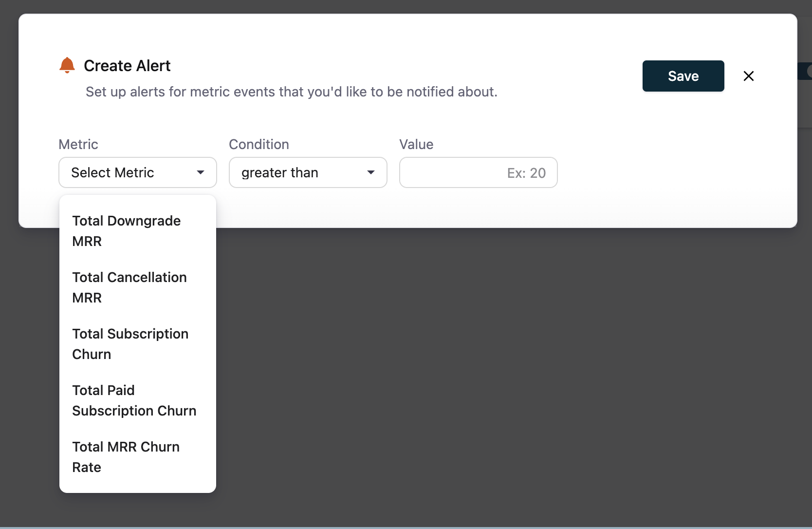The width and height of the screenshot is (812, 529).
Task: Close the Create Alert dialog
Action: pyautogui.click(x=748, y=76)
